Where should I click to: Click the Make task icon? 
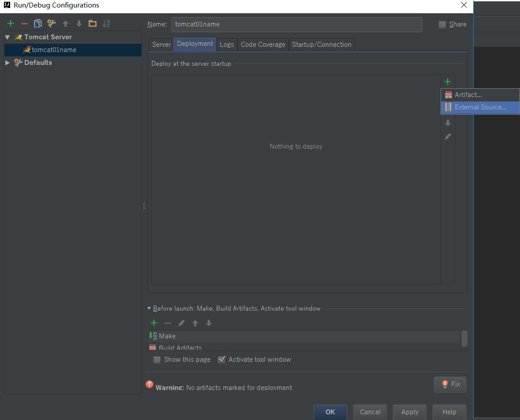[x=153, y=336]
